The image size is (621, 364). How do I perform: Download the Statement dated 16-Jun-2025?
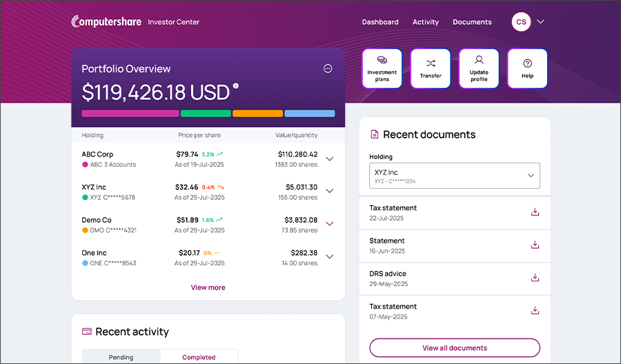535,245
